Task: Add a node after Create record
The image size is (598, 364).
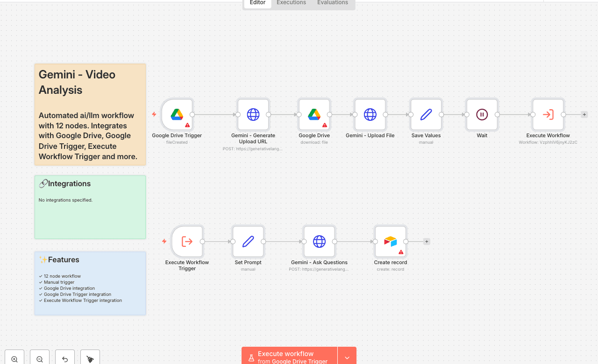Action: 427,241
